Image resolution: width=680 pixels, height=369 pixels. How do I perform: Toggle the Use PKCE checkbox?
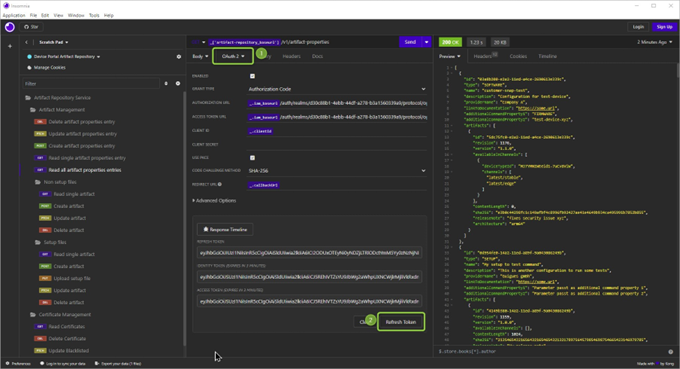tap(252, 158)
